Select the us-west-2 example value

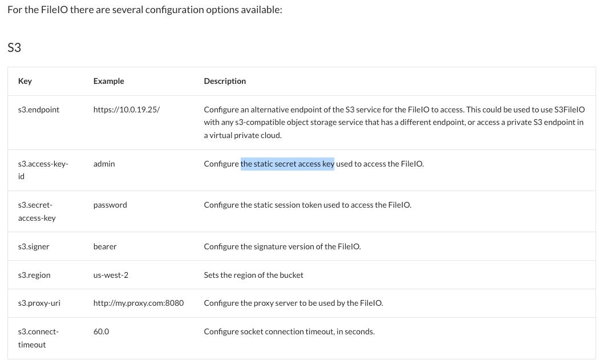111,275
